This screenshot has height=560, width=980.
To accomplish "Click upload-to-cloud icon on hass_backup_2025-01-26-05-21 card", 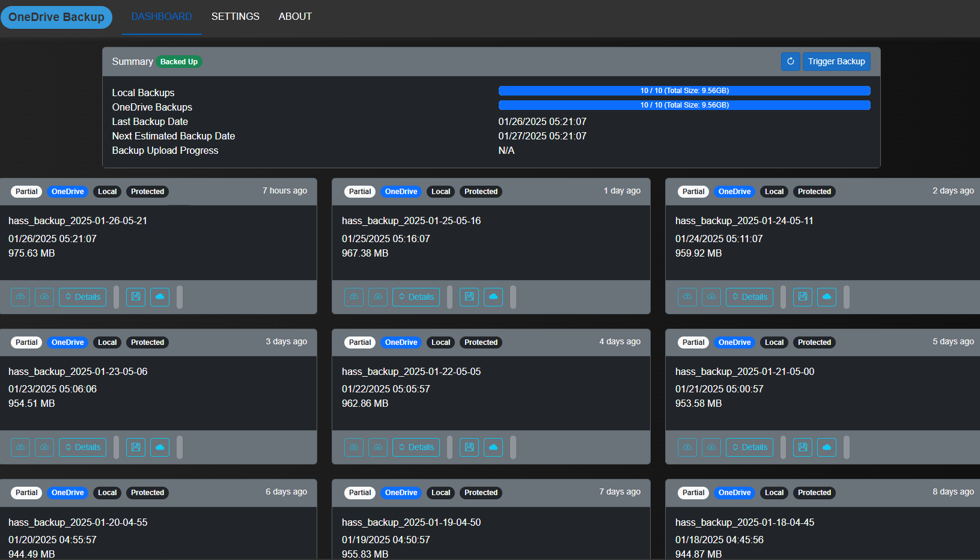I will click(20, 297).
